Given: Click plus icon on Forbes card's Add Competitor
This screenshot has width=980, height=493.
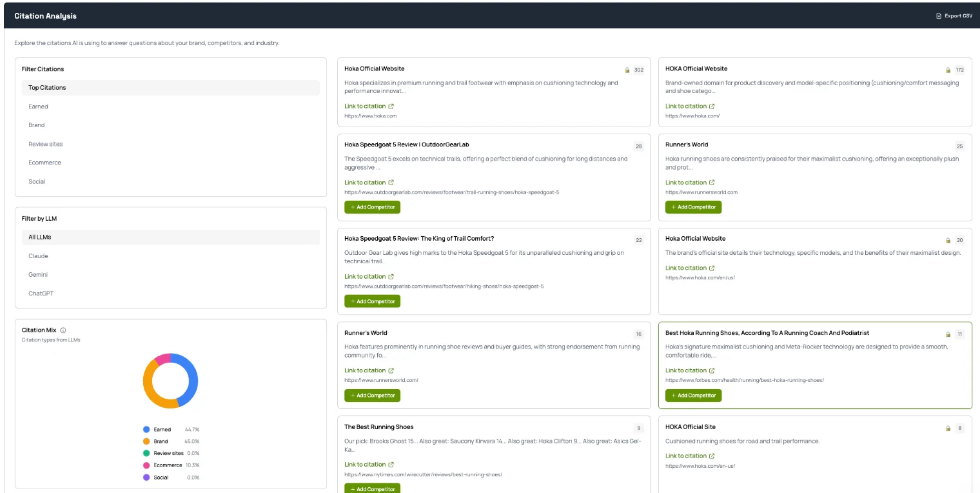Looking at the screenshot, I should click(x=674, y=396).
